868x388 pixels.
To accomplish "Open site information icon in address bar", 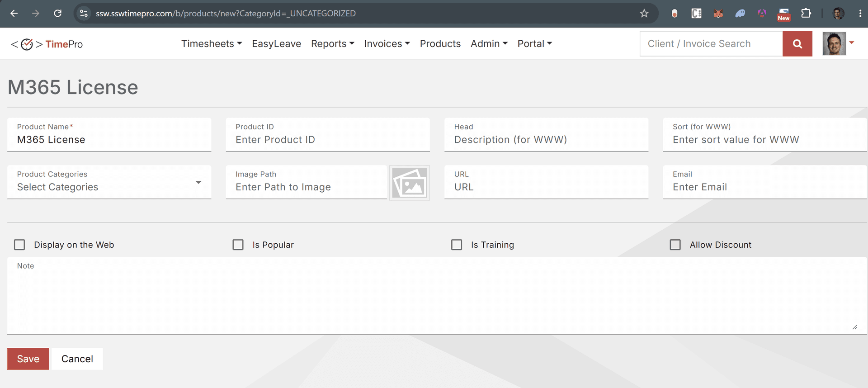I will [84, 14].
